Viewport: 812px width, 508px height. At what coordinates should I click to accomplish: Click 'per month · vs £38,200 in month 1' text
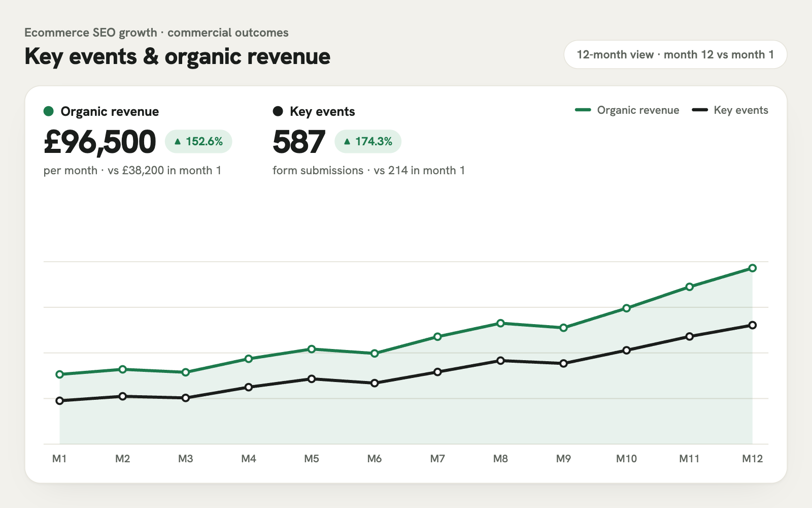tap(132, 170)
